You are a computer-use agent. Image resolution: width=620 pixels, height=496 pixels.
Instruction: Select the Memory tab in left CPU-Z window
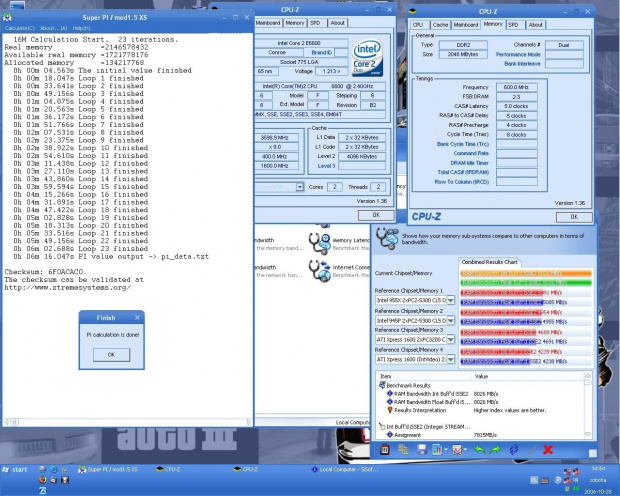tap(295, 23)
